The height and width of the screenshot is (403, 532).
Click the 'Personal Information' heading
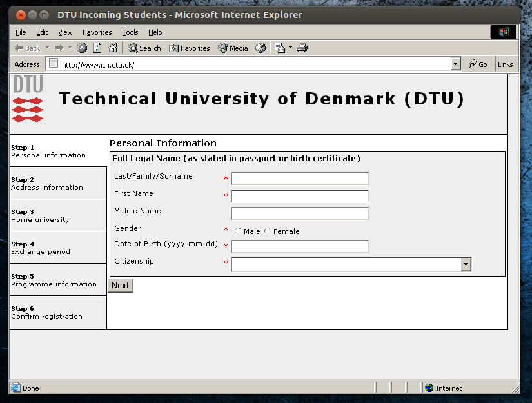pos(163,143)
